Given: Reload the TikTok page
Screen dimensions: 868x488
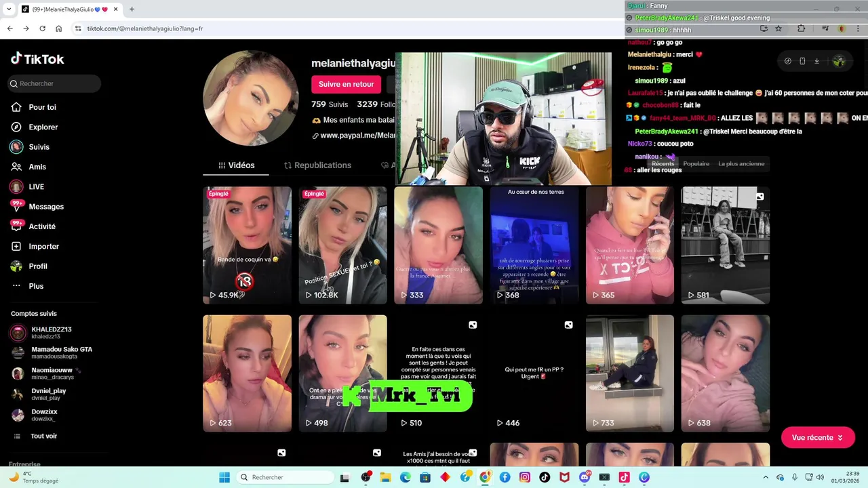Looking at the screenshot, I should pyautogui.click(x=42, y=28).
